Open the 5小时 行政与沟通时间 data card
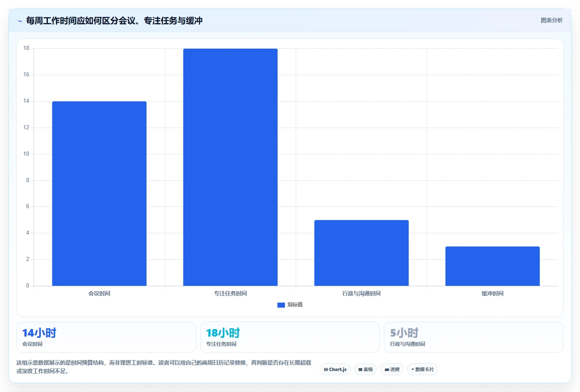Image resolution: width=580 pixels, height=392 pixels. [x=474, y=337]
